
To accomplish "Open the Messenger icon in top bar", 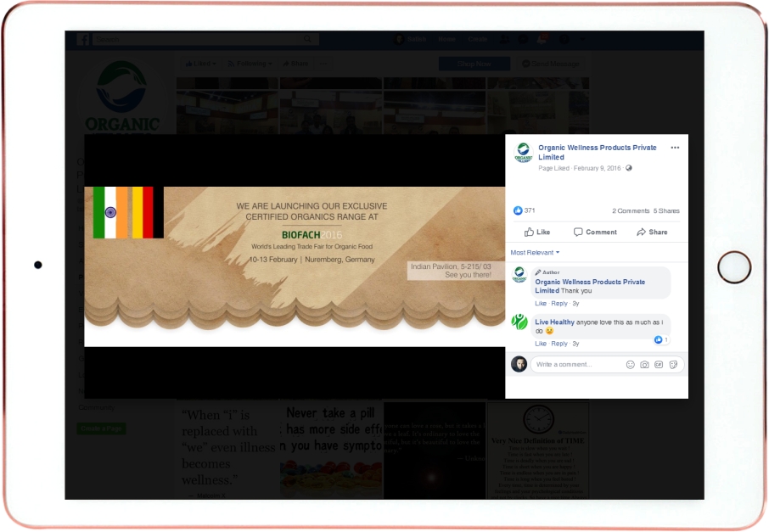I will [524, 39].
